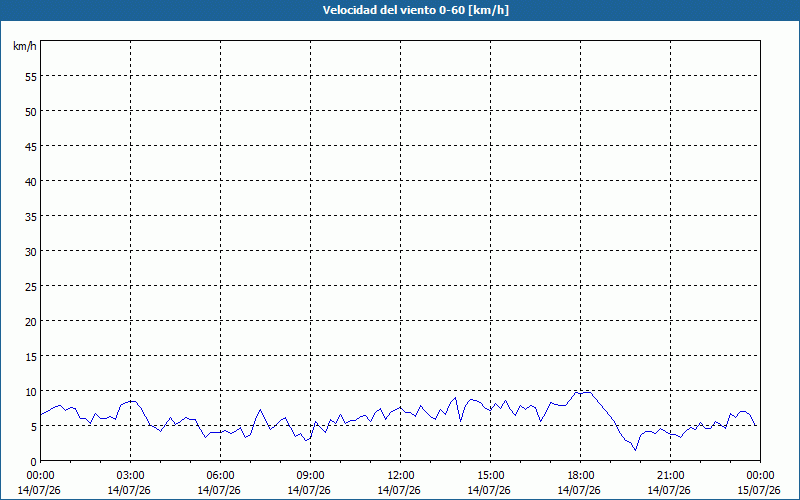The height and width of the screenshot is (500, 800).
Task: Click the wind speed peak near 18:00
Action: pyautogui.click(x=588, y=392)
